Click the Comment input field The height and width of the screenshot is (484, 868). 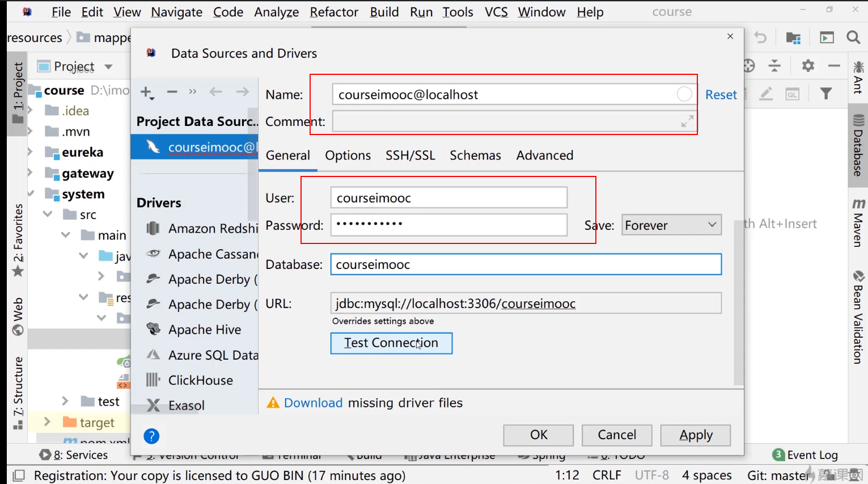pyautogui.click(x=513, y=121)
